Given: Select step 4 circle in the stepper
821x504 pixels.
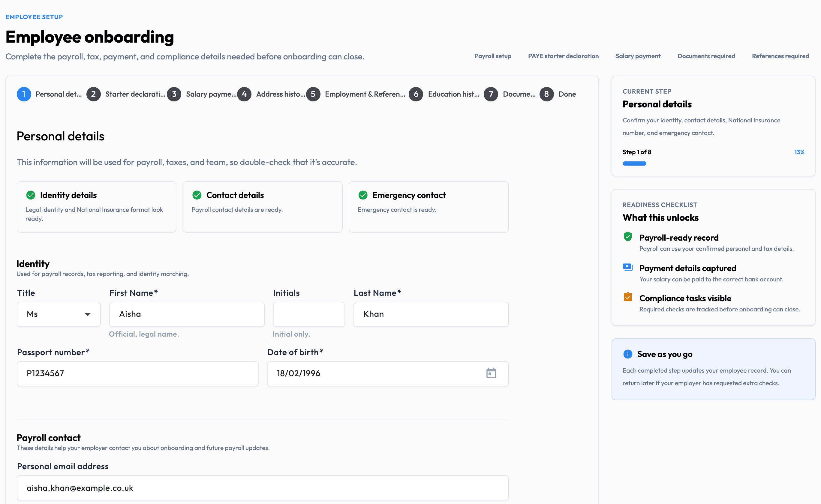Looking at the screenshot, I should click(x=244, y=94).
